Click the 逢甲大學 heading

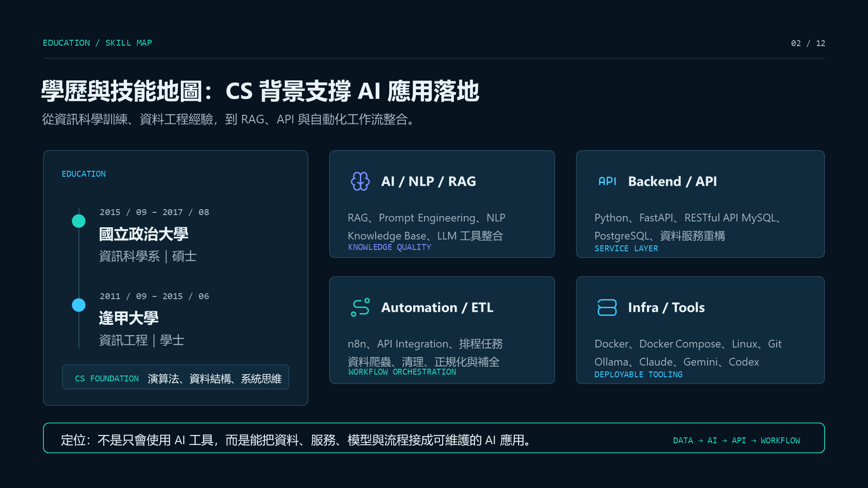129,318
